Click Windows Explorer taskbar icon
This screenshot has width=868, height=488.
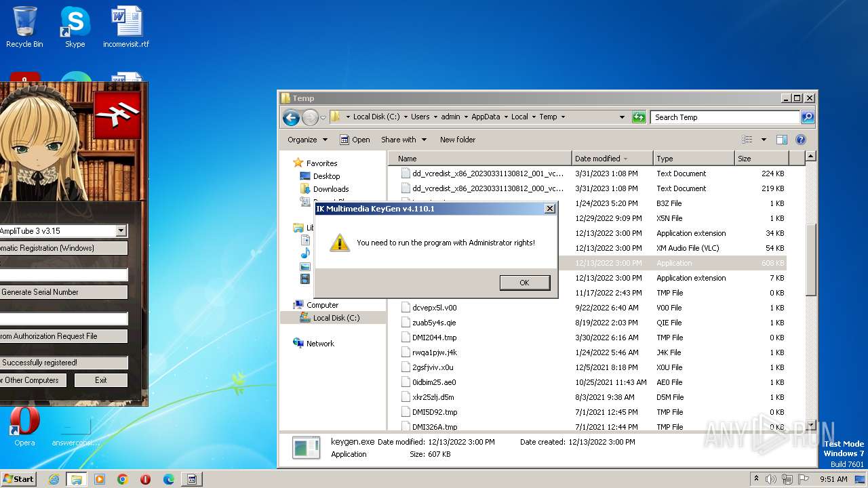[77, 479]
